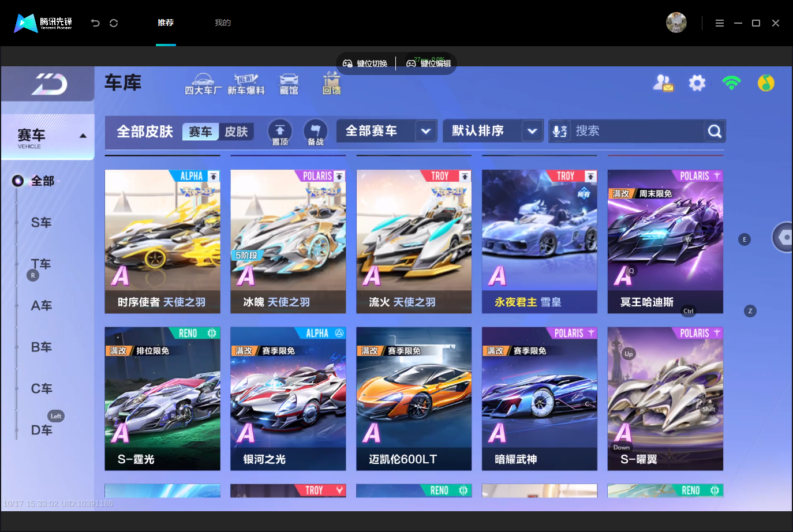Select the 冰魄 天使之羽 car card
This screenshot has width=793, height=532.
click(288, 242)
